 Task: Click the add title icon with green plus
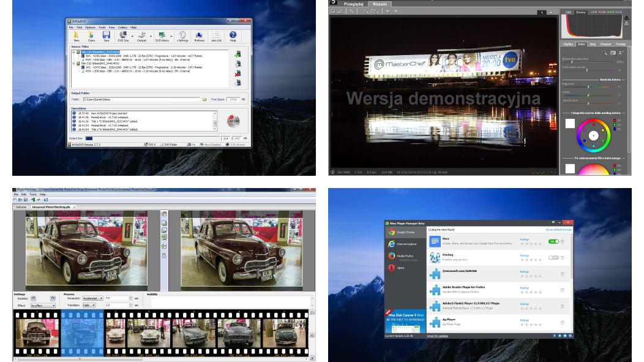click(237, 55)
